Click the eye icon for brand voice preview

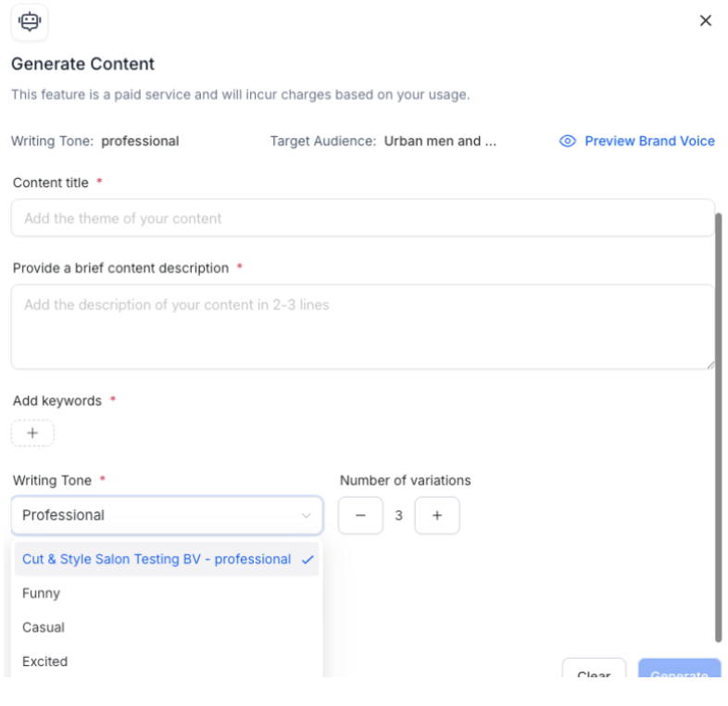pyautogui.click(x=568, y=141)
